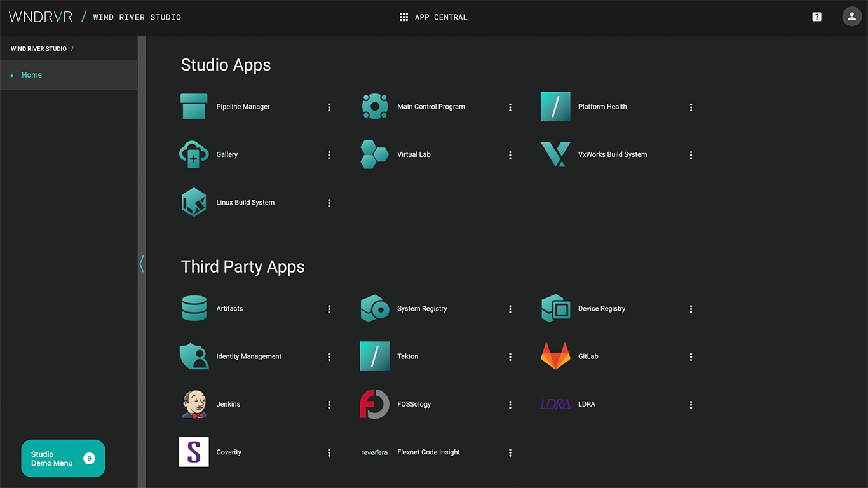This screenshot has height=488, width=868.
Task: Open the Virtual Lab hexagon icon
Action: coord(375,154)
